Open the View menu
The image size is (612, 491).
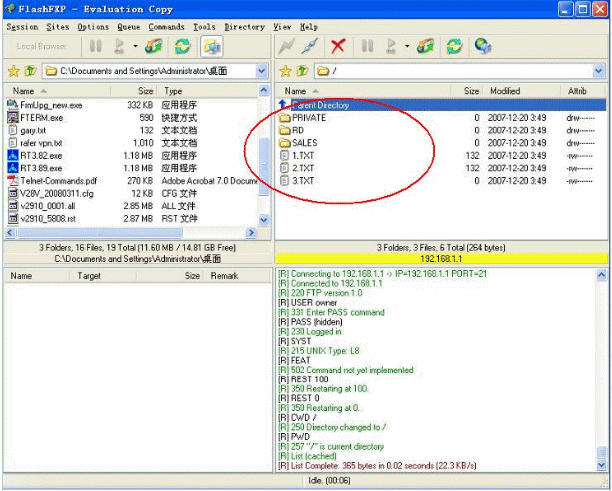pos(282,27)
